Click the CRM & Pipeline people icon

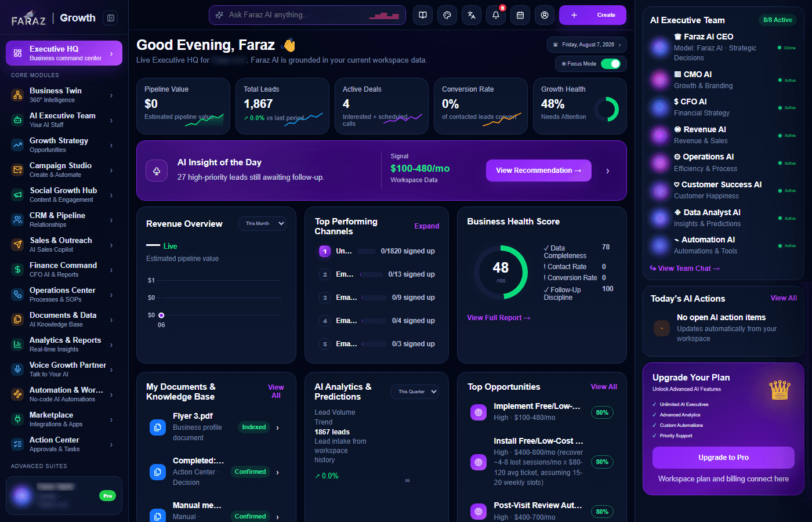(x=18, y=220)
